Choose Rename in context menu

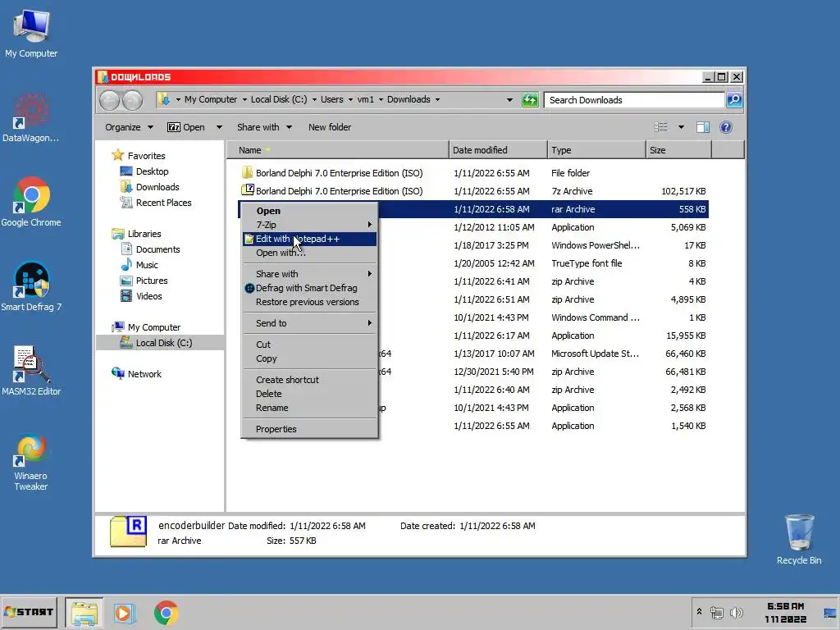tap(309, 408)
